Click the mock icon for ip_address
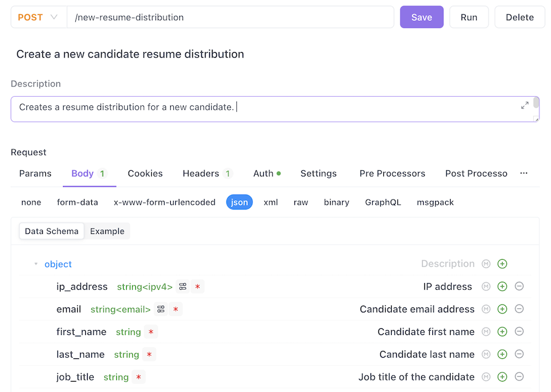 486,287
